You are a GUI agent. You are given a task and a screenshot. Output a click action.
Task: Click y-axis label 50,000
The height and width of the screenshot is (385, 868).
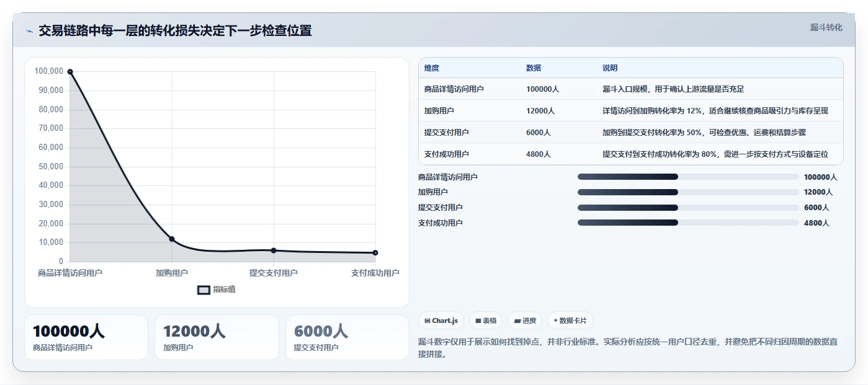[x=51, y=166]
